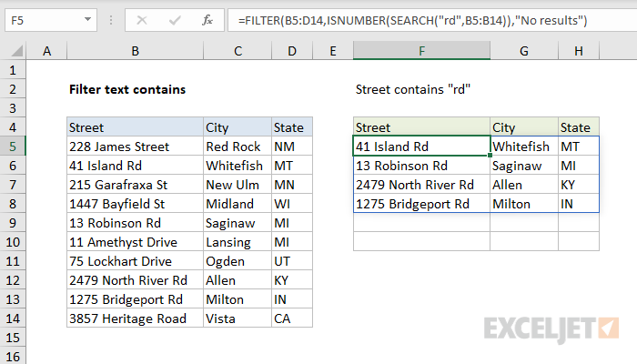Click the City header in column C

(238, 127)
